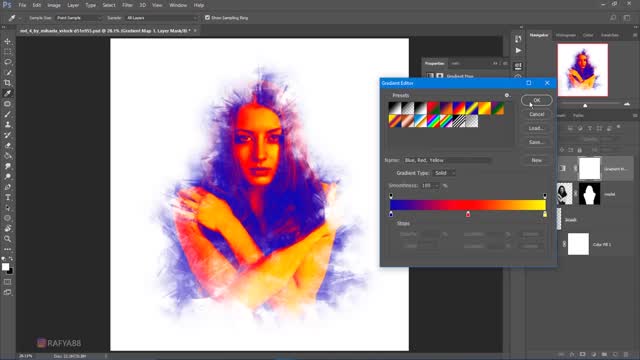Open the Navigator panel options menu
Viewport: 640px width, 360px height.
point(635,35)
